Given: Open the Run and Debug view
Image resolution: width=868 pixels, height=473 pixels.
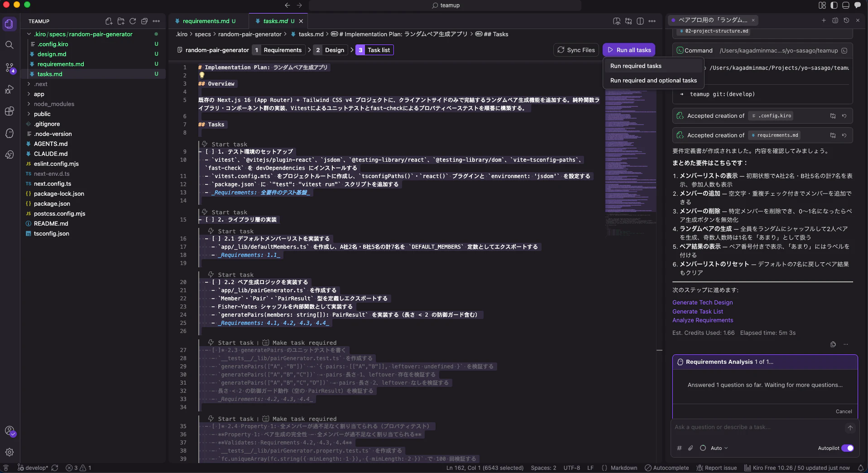Looking at the screenshot, I should [10, 89].
